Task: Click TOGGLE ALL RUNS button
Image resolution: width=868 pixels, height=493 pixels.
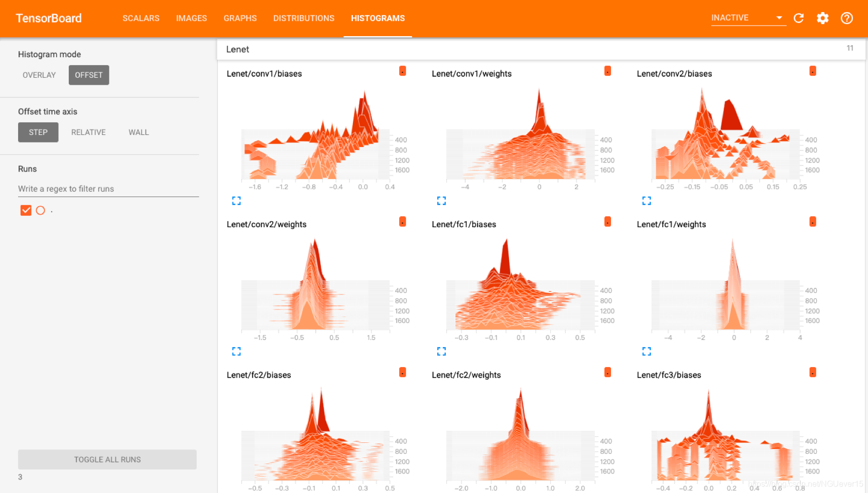Action: pyautogui.click(x=107, y=459)
